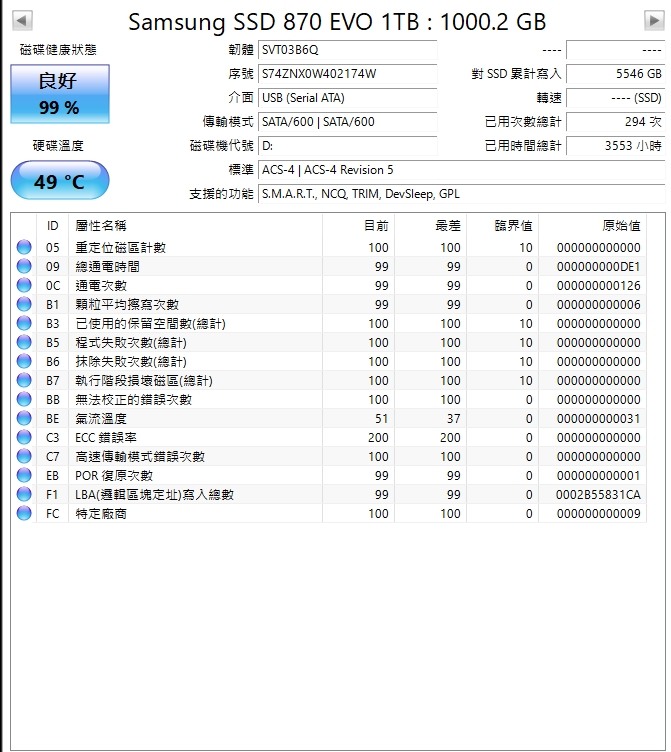
Task: Select the status orb for attribute BE
Action: coord(24,418)
